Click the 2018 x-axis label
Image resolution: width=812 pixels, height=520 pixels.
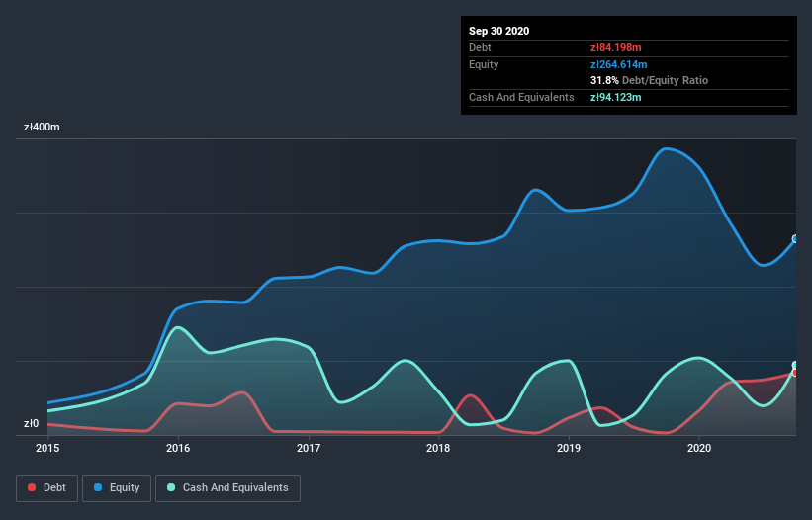(438, 448)
